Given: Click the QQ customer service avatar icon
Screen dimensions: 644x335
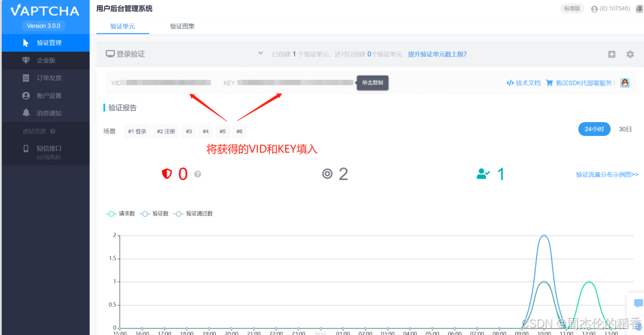Looking at the screenshot, I should [625, 82].
